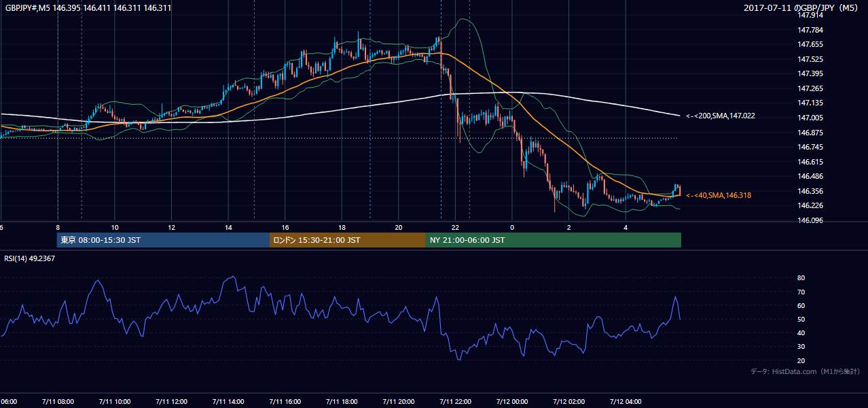Click the RSI(14) 49.2367 indicator label
This screenshot has width=868, height=408.
click(x=30, y=258)
